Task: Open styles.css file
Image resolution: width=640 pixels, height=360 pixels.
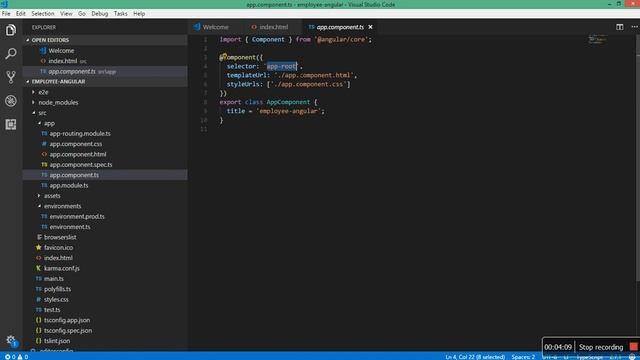Action: click(105, 300)
